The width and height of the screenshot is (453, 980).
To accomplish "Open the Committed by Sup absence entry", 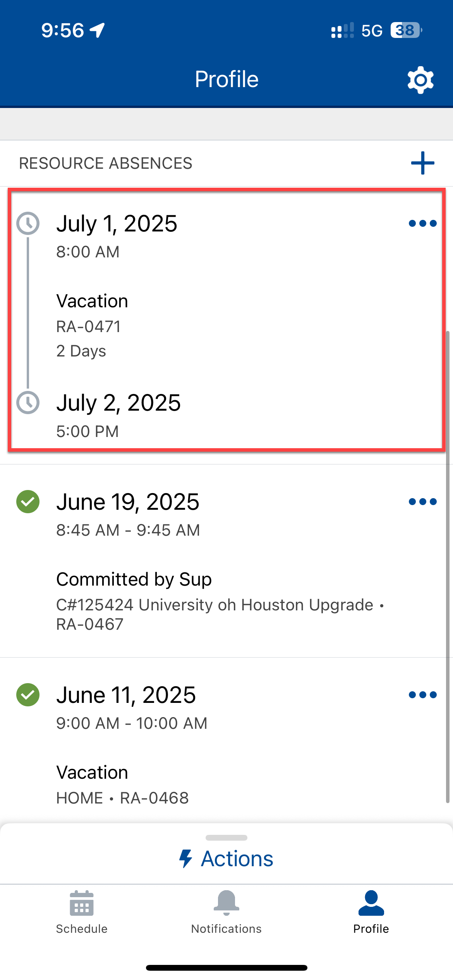I will click(x=134, y=579).
